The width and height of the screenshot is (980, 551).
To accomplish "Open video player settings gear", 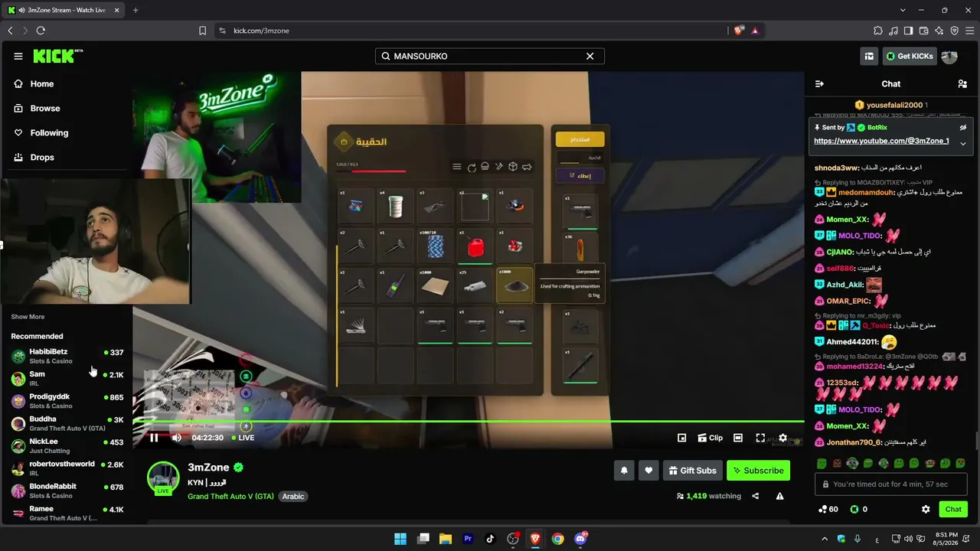I will tap(782, 438).
